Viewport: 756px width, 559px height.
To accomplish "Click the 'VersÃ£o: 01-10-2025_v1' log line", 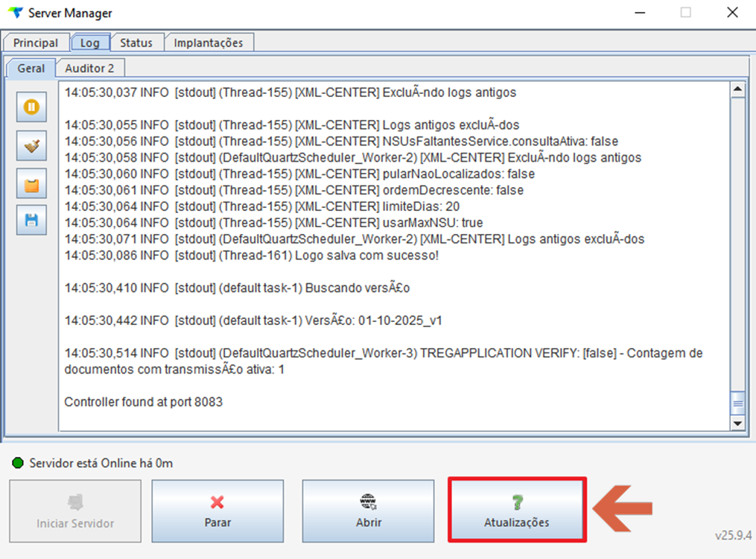I will (253, 320).
